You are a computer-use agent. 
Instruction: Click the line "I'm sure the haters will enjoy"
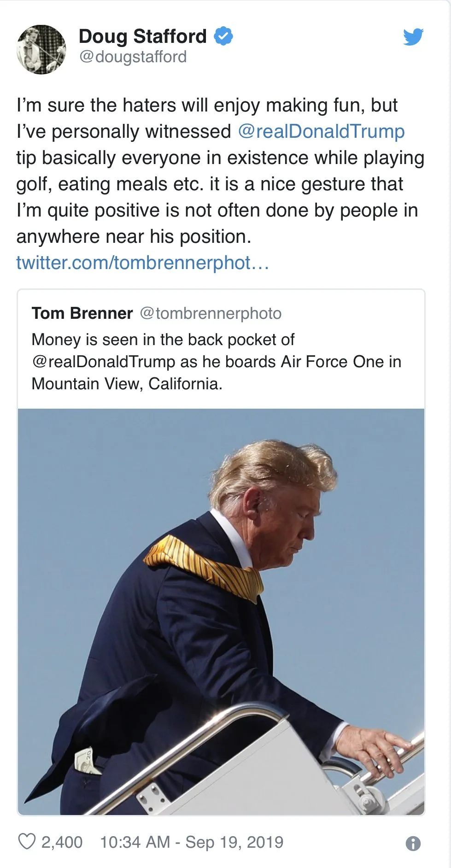click(207, 105)
